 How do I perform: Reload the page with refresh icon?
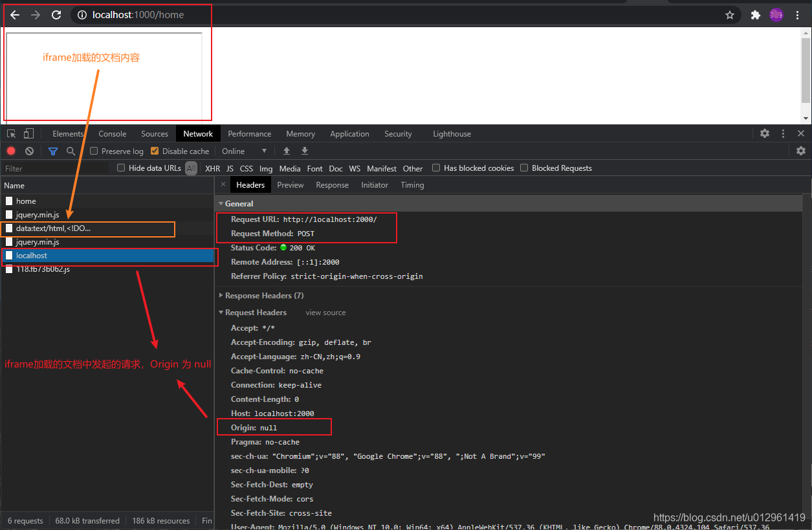coord(56,15)
